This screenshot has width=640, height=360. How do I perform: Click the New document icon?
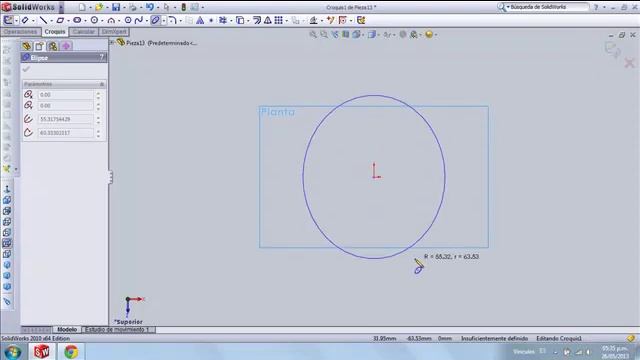[82, 7]
